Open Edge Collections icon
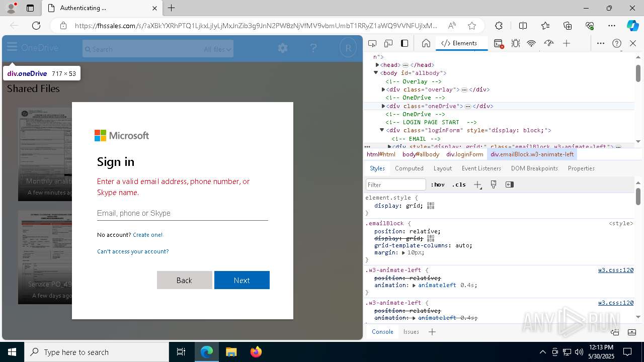The width and height of the screenshot is (644, 362). (568, 26)
